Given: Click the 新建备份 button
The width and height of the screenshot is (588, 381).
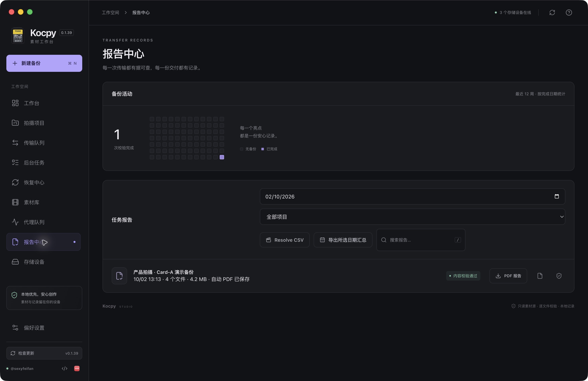Looking at the screenshot, I should (x=44, y=63).
